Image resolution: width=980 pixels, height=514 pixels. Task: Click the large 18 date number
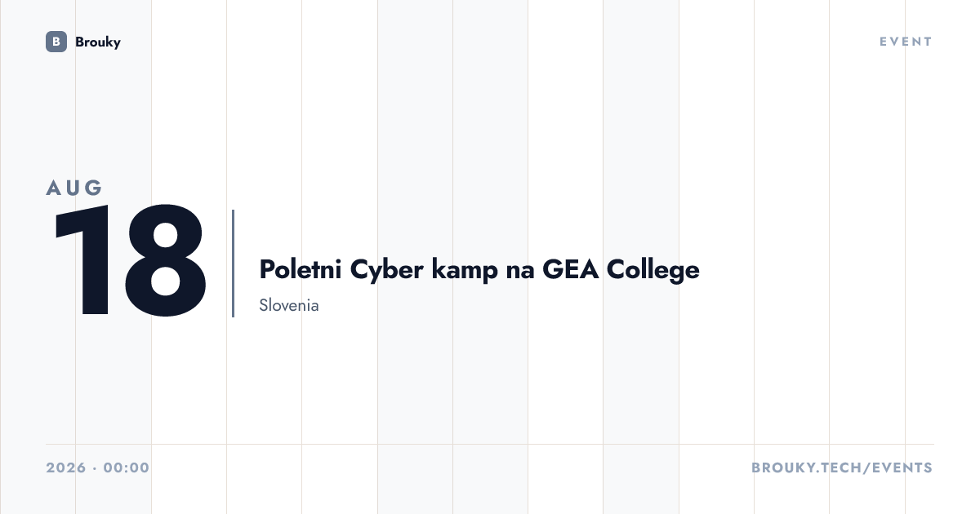coord(130,261)
